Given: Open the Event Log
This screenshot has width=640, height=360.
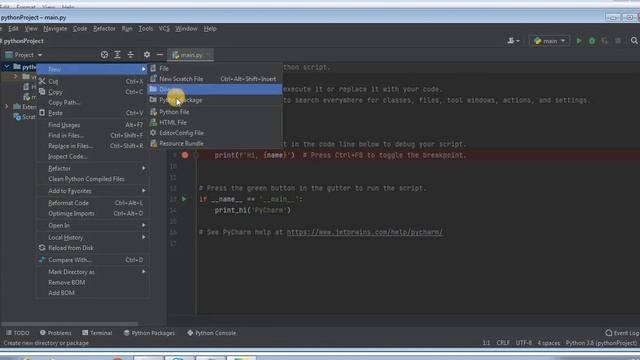Looking at the screenshot, I should [622, 333].
